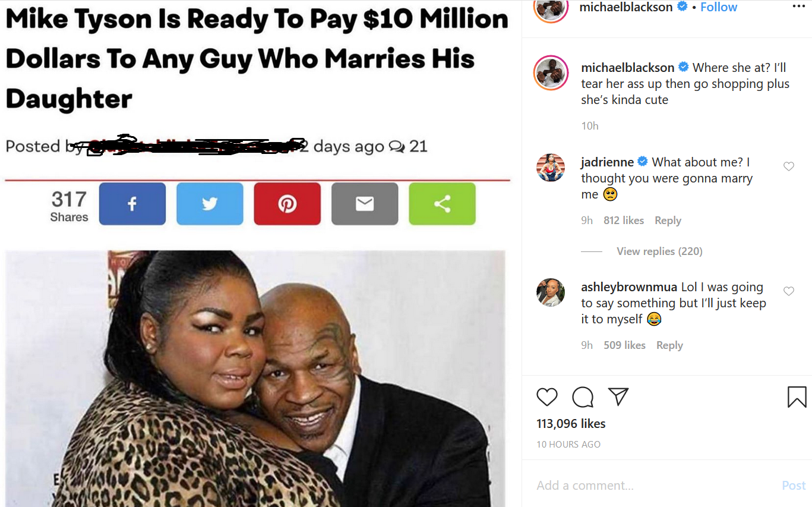Viewport: 812px width, 507px height.
Task: Share article on Twitter button
Action: pos(210,204)
